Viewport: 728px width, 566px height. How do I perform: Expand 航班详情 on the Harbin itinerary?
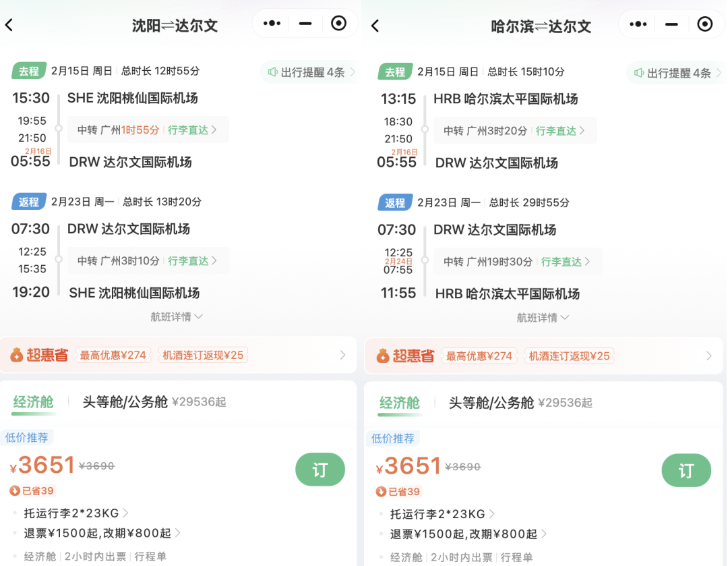point(543,317)
